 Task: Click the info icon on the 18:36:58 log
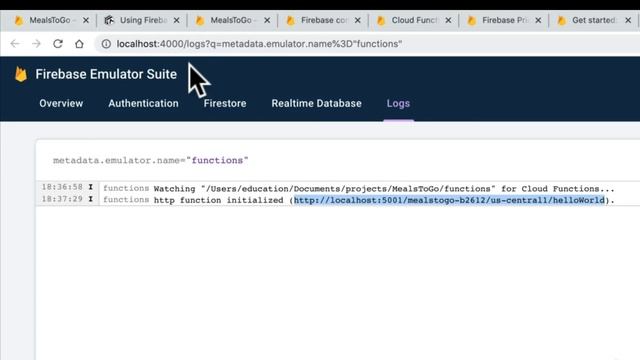tap(91, 187)
